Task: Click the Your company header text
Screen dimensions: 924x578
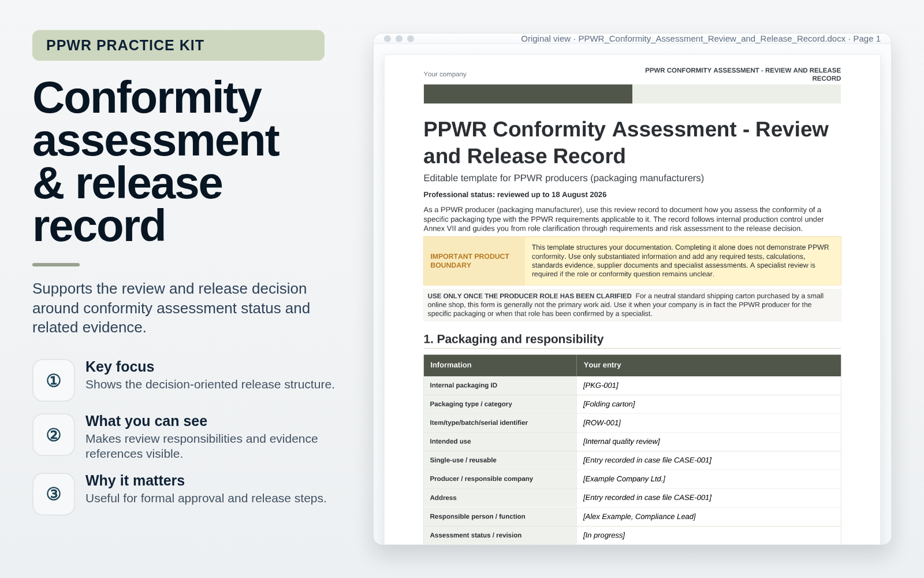Action: click(445, 74)
